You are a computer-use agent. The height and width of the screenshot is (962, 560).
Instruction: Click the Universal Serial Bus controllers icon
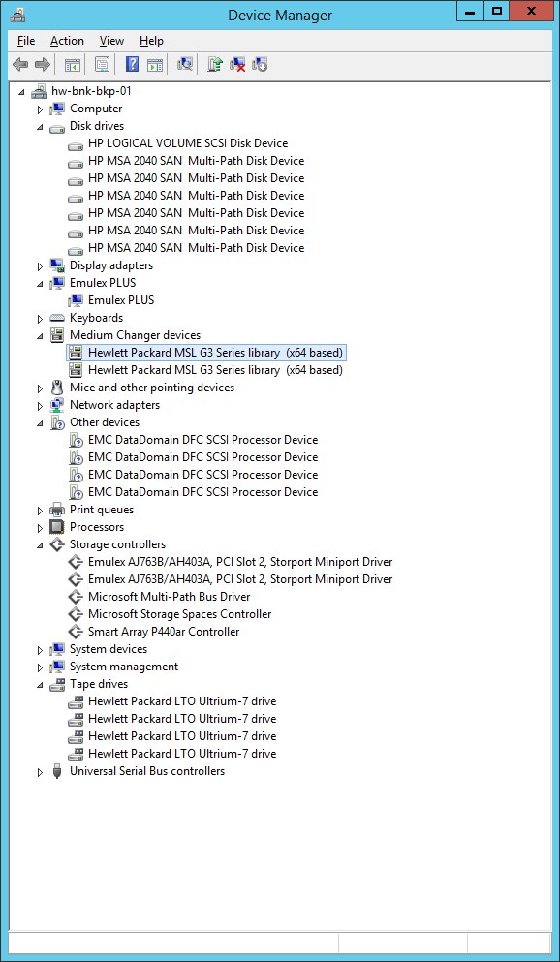pos(57,771)
